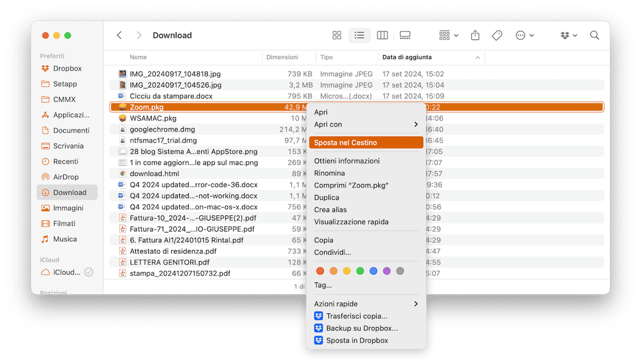Select Download in the sidebar
Screen dimensions: 641x364
coord(67,193)
